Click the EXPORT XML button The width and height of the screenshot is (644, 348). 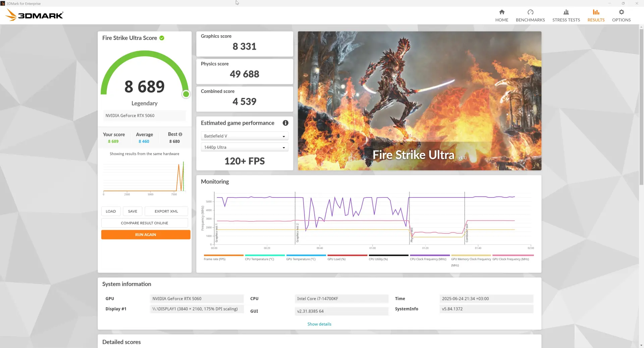point(166,211)
